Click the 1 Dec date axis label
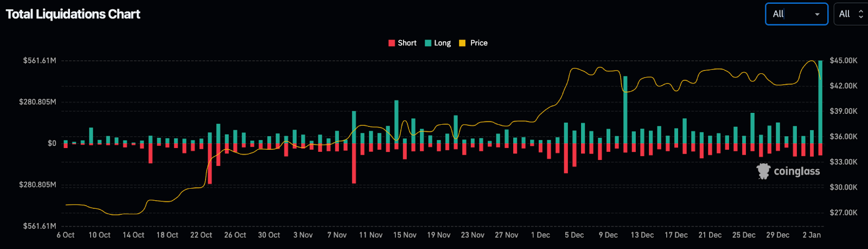 540,235
